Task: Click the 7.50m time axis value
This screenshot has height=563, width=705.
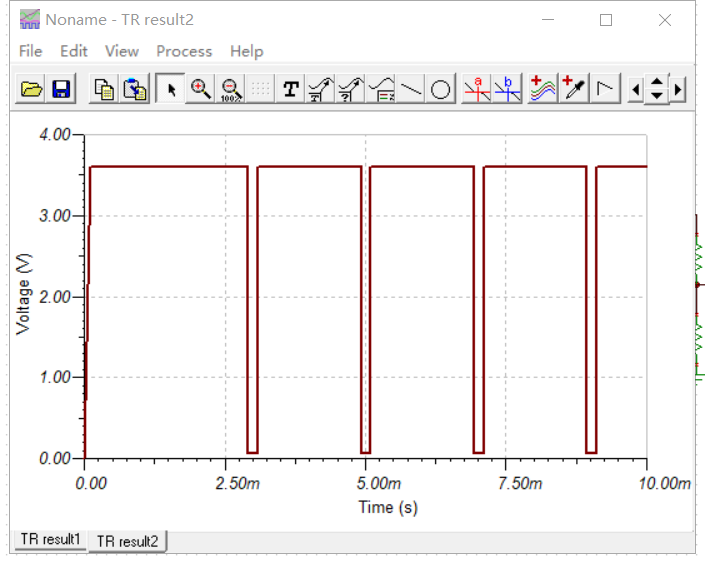Action: pos(520,483)
